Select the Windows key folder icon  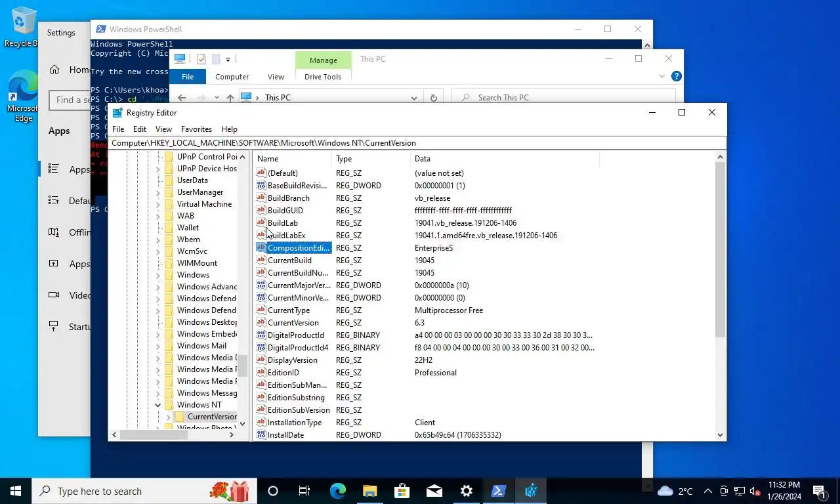(169, 275)
